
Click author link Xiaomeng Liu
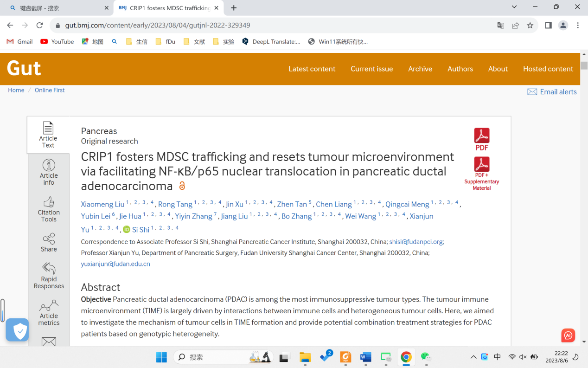(x=102, y=205)
